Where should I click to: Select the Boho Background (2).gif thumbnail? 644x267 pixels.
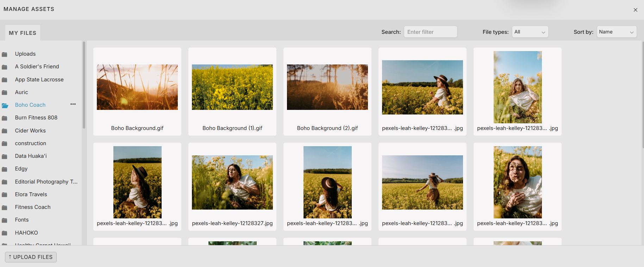pyautogui.click(x=327, y=87)
